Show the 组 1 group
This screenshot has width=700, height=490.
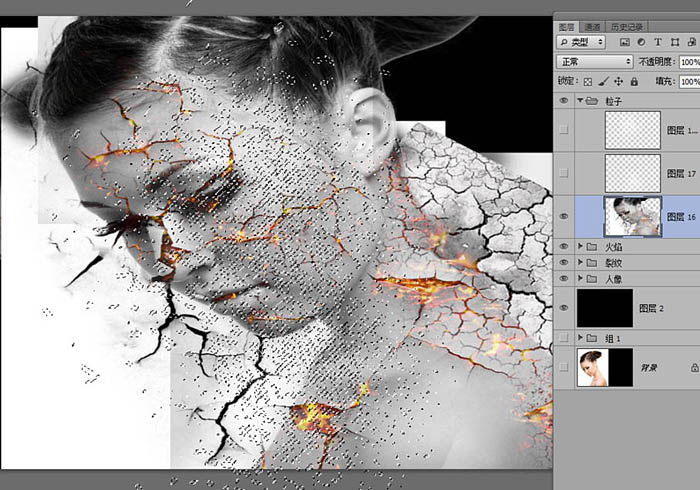click(564, 338)
